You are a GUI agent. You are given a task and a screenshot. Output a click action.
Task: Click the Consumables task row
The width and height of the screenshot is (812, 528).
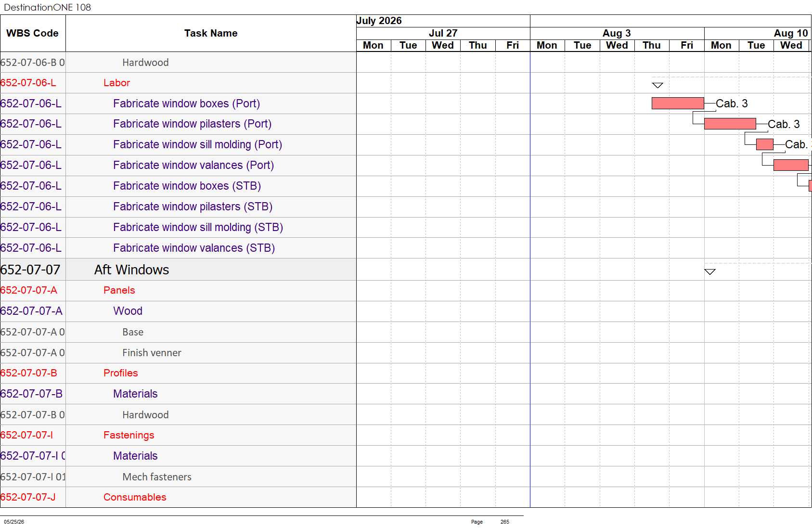[178, 497]
